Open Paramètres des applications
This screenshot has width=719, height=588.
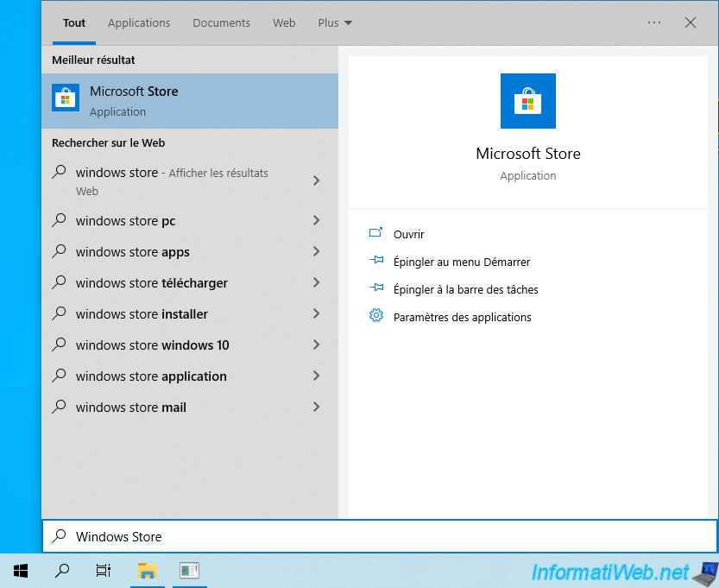coord(463,317)
